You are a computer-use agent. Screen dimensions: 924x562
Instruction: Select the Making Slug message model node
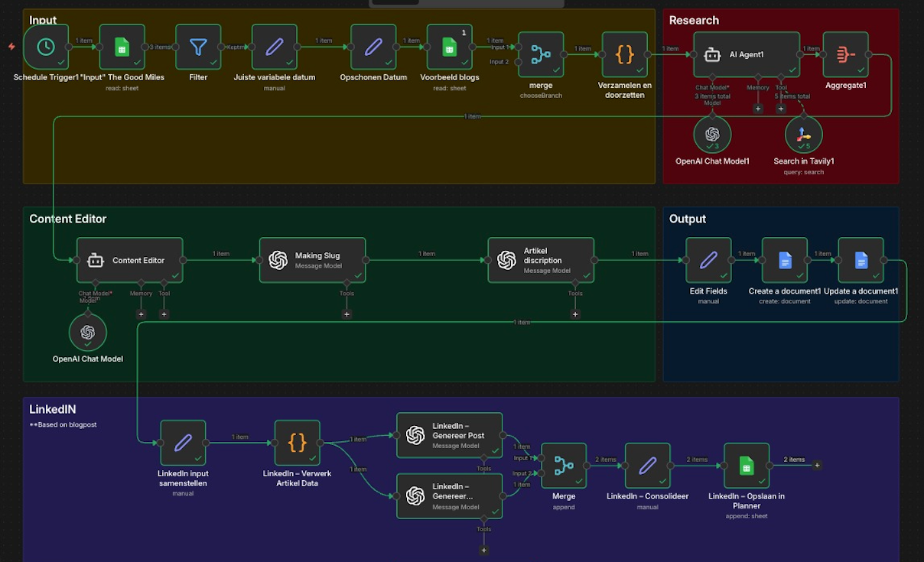coord(312,260)
